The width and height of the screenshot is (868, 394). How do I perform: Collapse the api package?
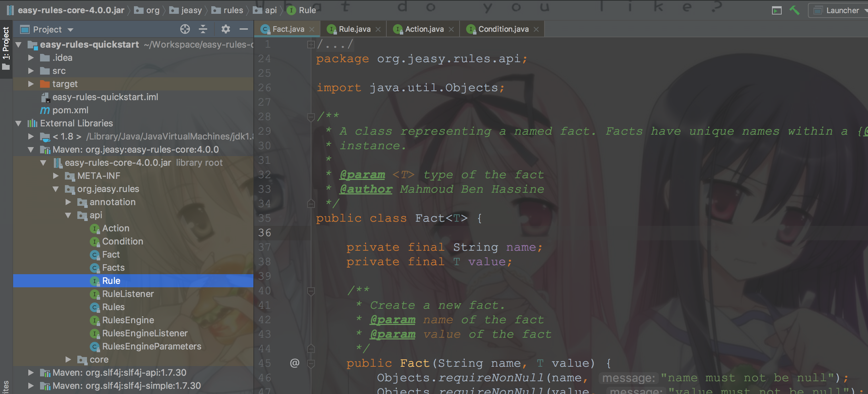pyautogui.click(x=68, y=215)
